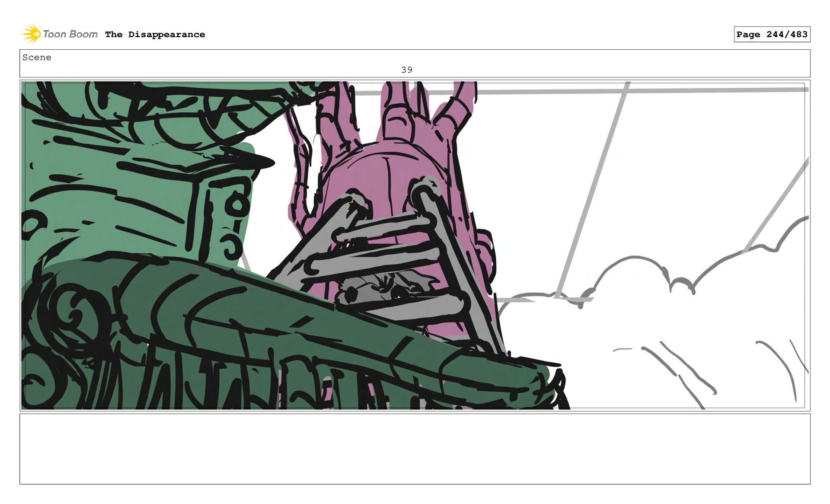Click the Toon Boom logo
Image resolution: width=830 pixels, height=504 pixels.
[60, 34]
